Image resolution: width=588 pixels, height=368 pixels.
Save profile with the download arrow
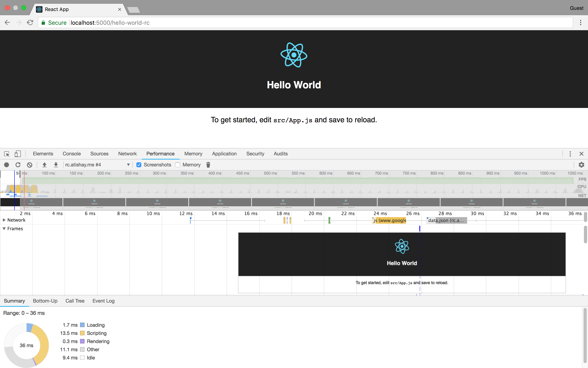[56, 165]
